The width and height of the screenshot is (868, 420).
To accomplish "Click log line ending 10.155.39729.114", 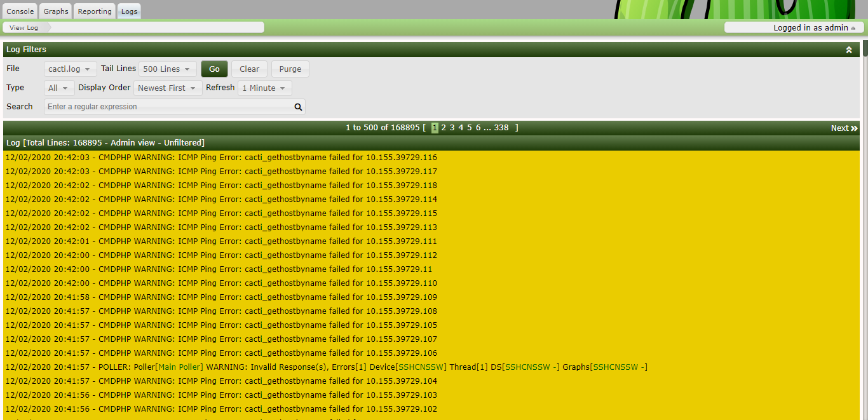I will (221, 200).
